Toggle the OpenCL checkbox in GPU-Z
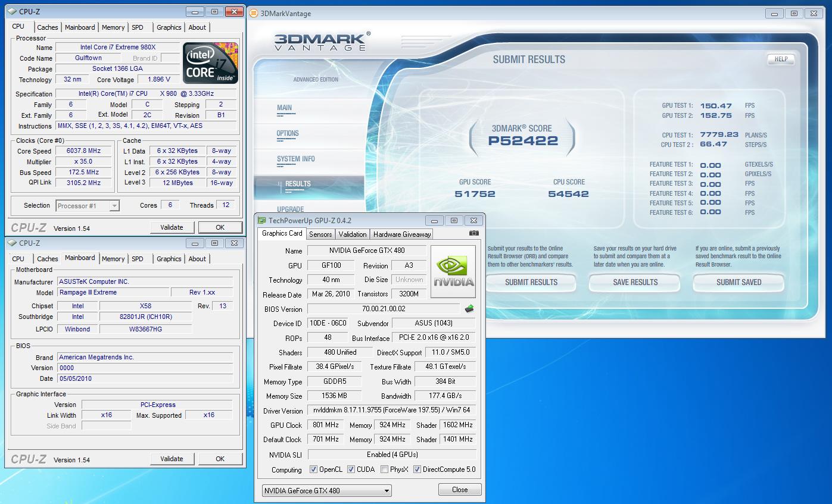 (x=314, y=469)
